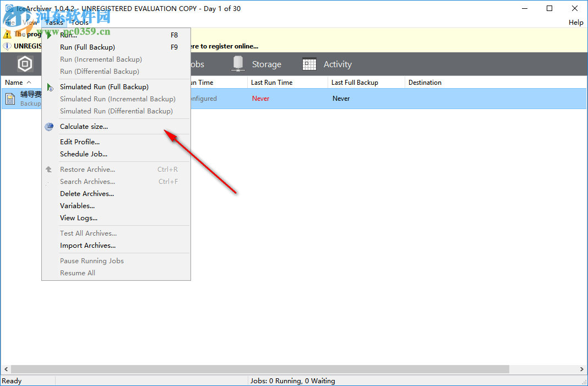Click the green Run play icon

[x=49, y=35]
